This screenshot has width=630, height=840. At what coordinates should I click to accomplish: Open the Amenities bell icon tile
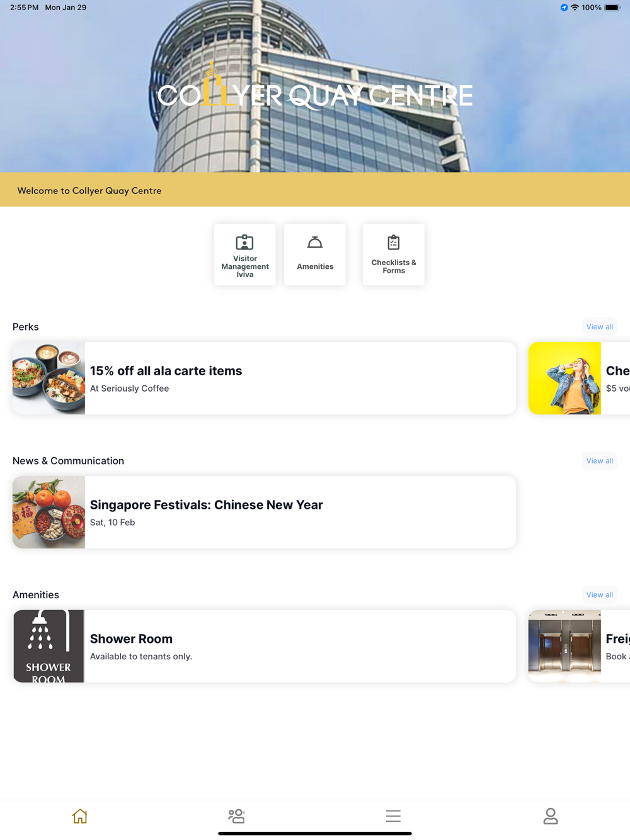(315, 254)
